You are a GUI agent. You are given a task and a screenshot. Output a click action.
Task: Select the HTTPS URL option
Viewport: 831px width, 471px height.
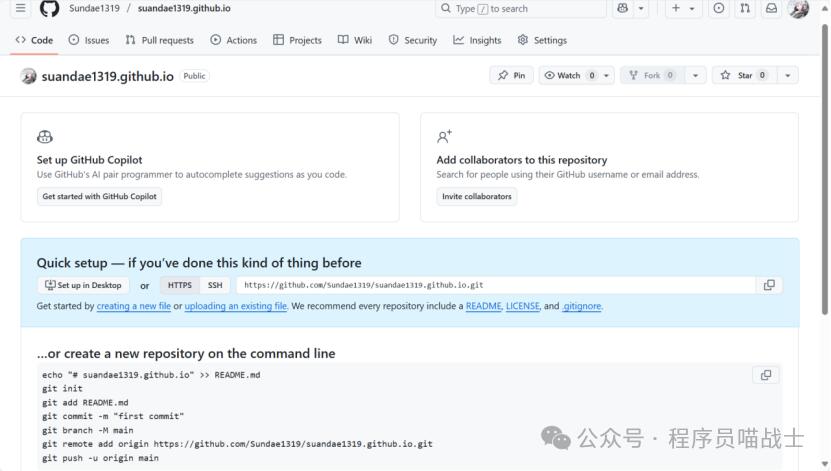click(x=180, y=285)
